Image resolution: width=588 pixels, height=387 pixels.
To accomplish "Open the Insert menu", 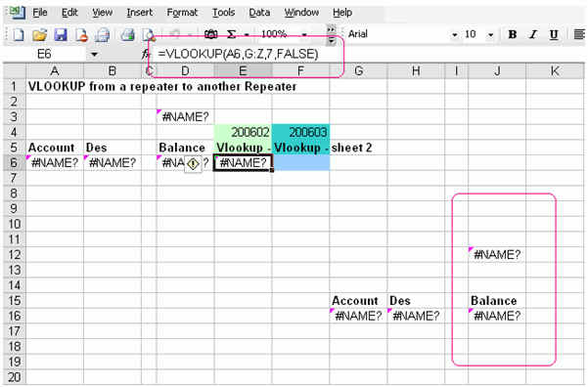I will click(x=140, y=13).
